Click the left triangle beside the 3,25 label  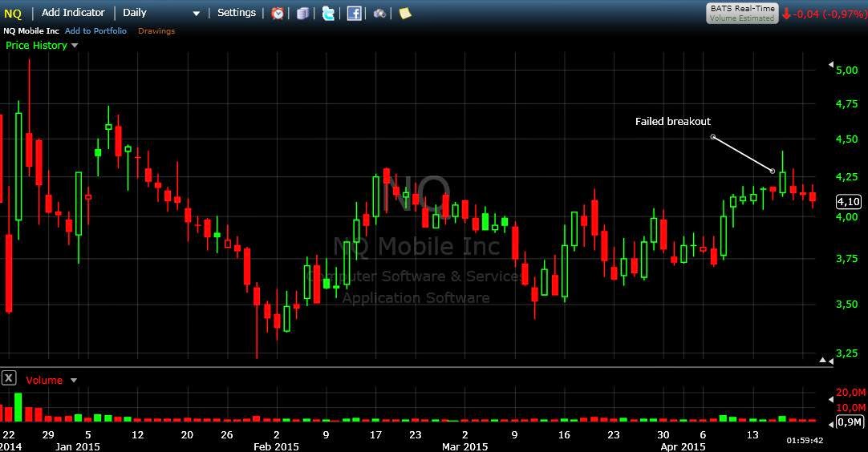point(831,361)
